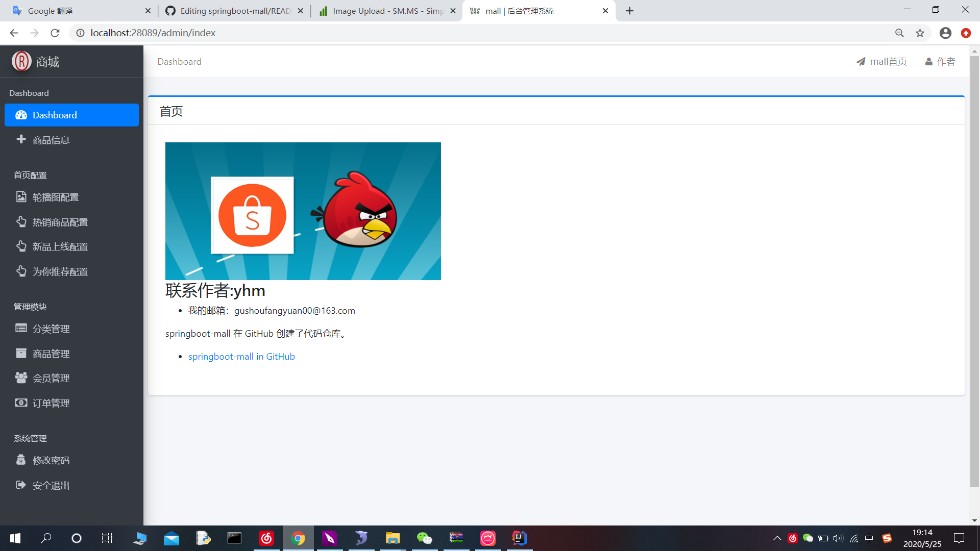Open the 轮播图配置 sidebar item

(55, 197)
